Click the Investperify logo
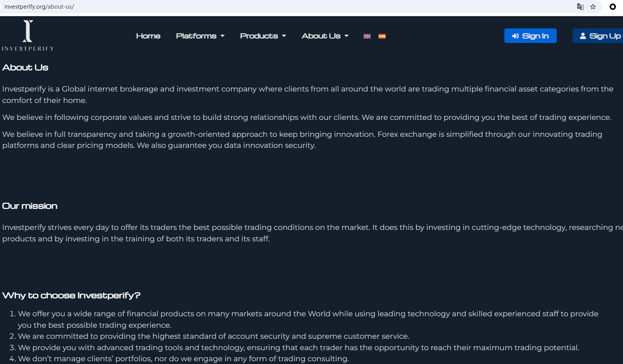Image resolution: width=623 pixels, height=364 pixels. coord(28,35)
